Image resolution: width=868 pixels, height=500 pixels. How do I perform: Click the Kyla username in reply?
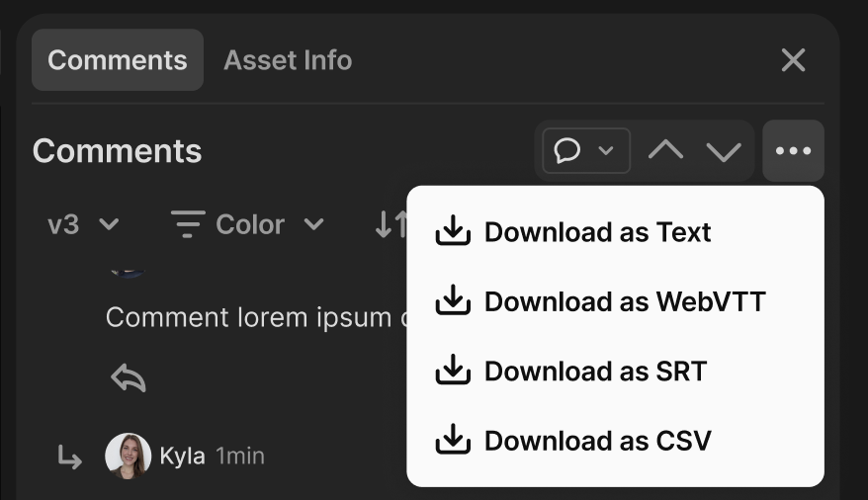[183, 456]
